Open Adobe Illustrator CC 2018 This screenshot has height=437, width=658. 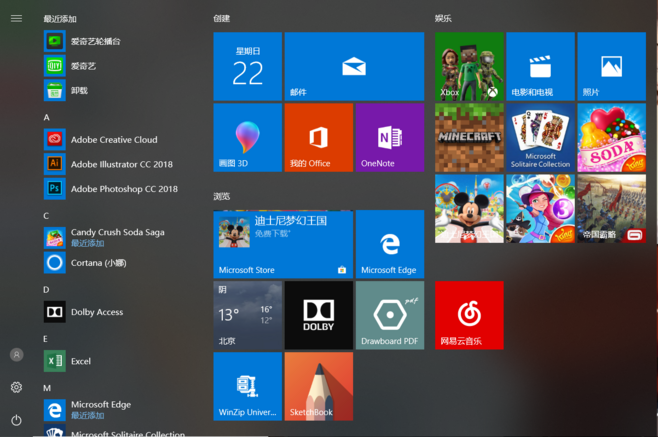(x=113, y=164)
